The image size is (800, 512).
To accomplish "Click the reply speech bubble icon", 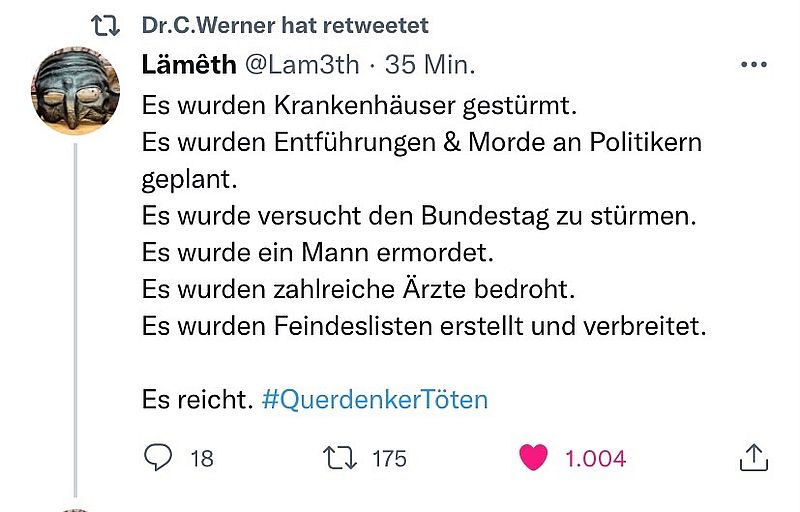I will (x=159, y=457).
